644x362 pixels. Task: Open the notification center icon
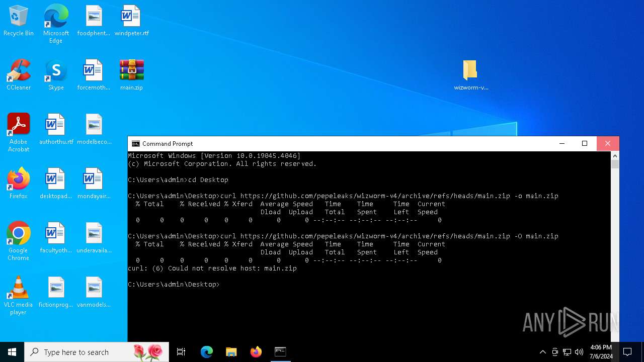[x=627, y=352]
